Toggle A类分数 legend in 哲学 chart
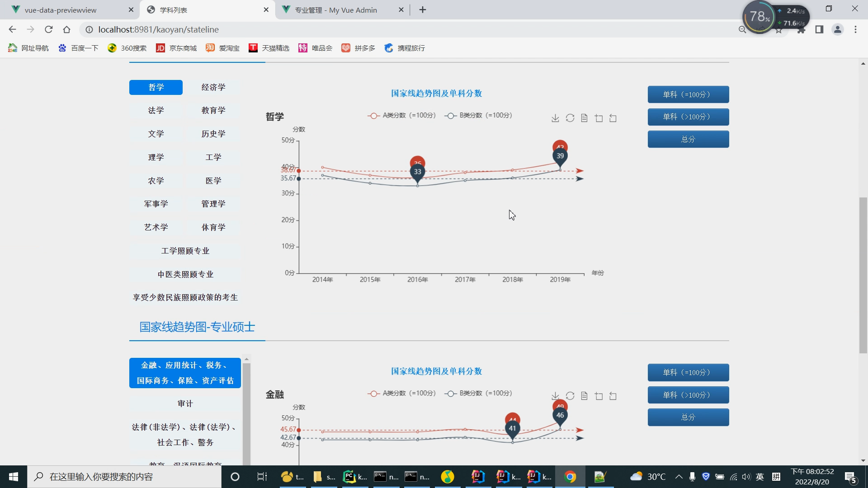Screen dimensions: 868x488 (x=402, y=116)
